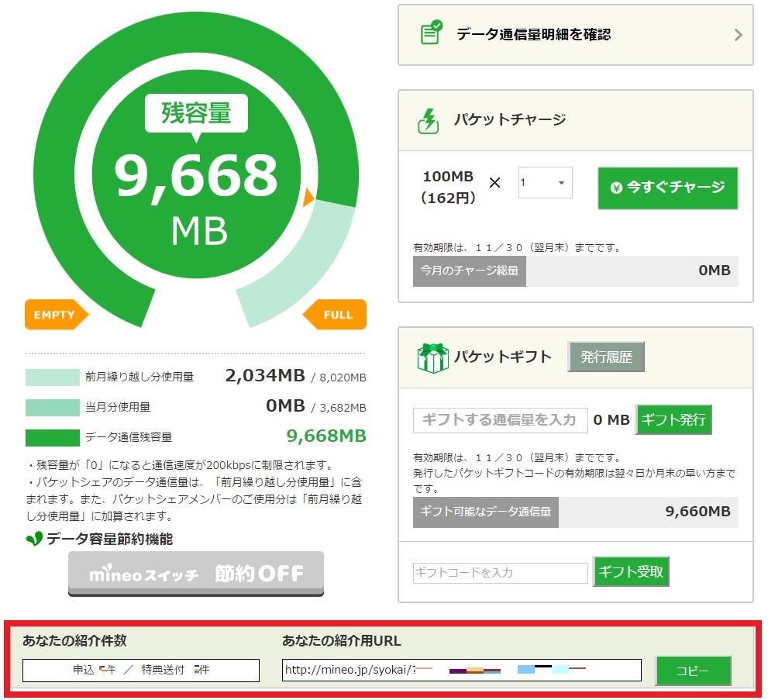Expand データ通信量明細を確認 with the right chevron
Viewport: 768px width, 700px height.
point(738,35)
